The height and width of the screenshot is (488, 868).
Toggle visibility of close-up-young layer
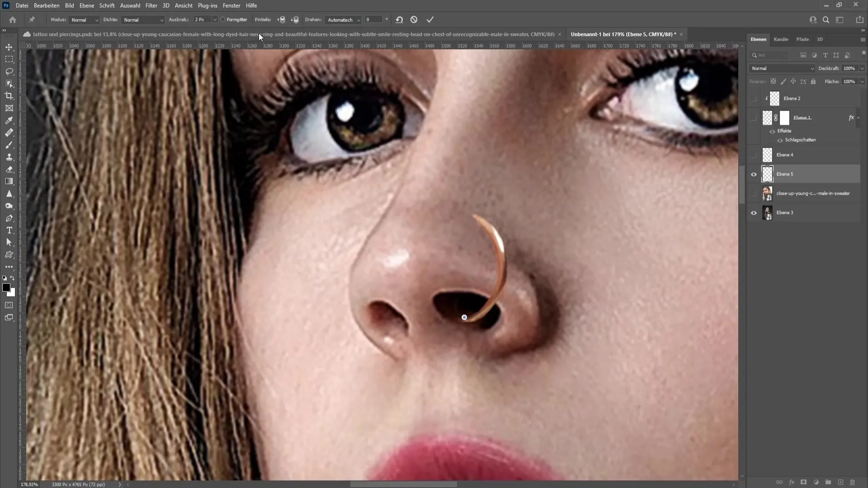pos(754,193)
